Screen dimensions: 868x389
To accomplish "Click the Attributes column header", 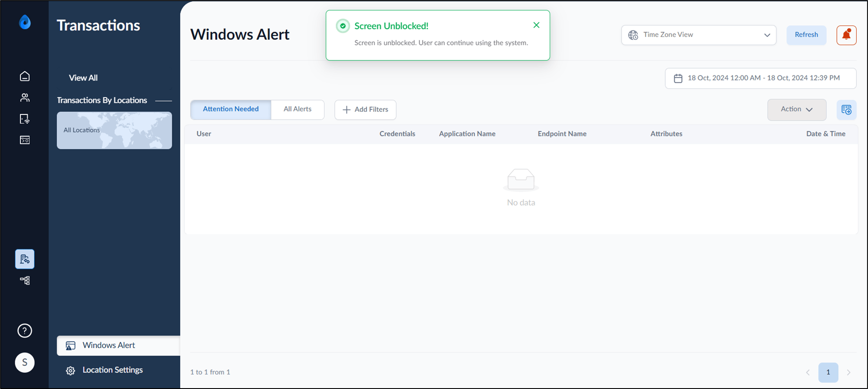I will click(x=666, y=134).
